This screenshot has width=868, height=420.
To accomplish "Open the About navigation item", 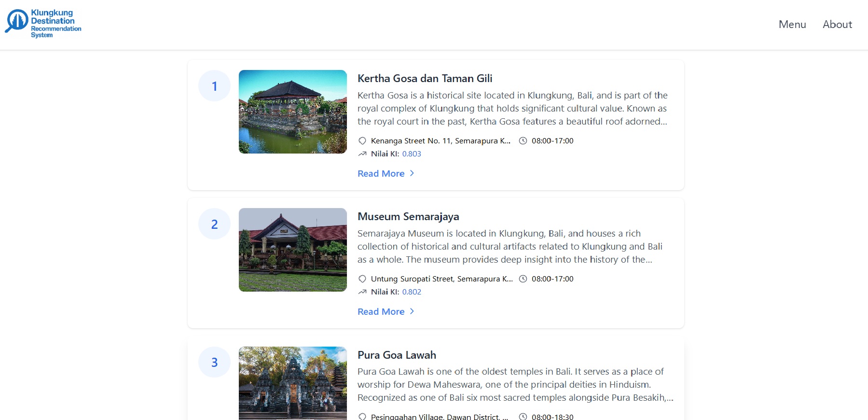I will [x=837, y=24].
